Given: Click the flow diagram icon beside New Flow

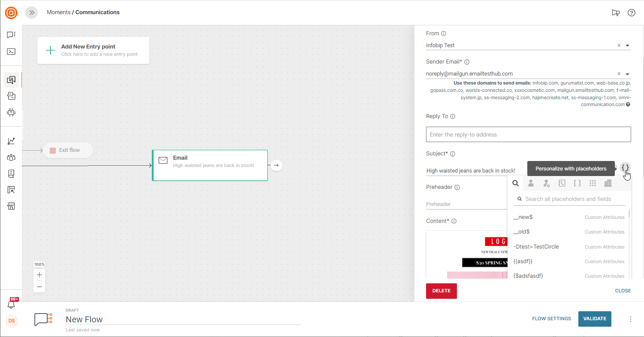Looking at the screenshot, I should coord(43,319).
